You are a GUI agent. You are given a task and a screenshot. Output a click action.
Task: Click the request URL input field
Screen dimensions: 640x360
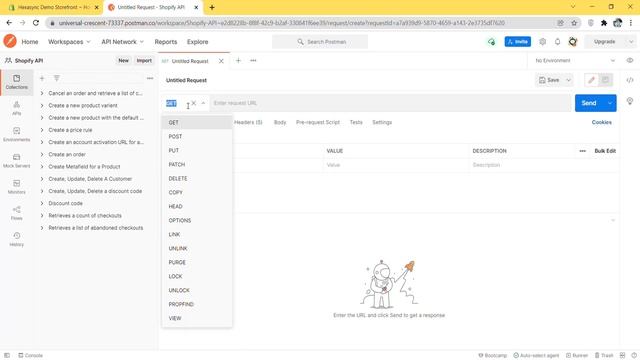[390, 103]
